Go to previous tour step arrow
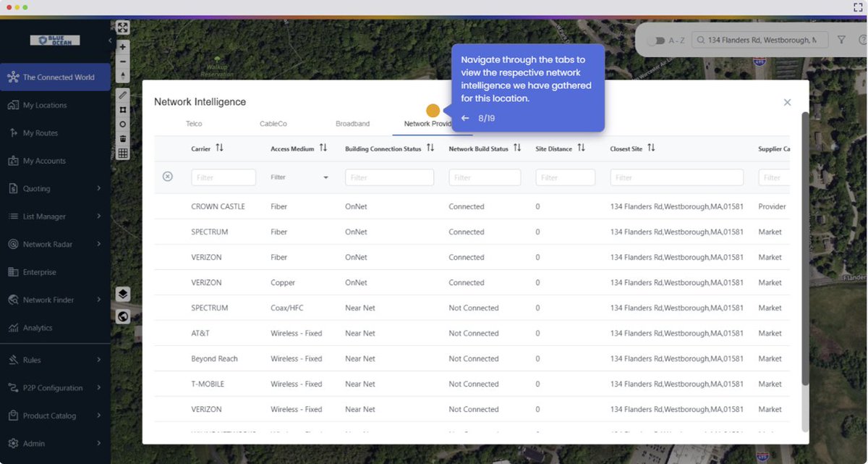The width and height of the screenshot is (868, 464). pyautogui.click(x=466, y=118)
